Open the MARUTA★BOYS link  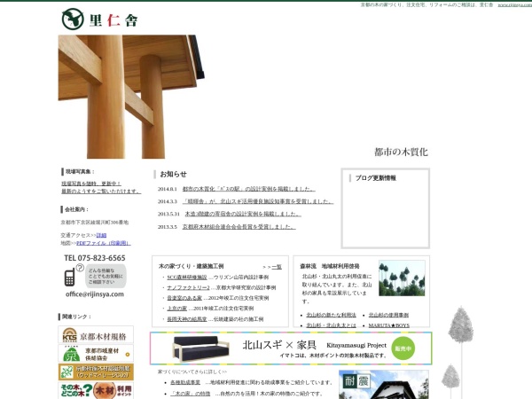point(389,325)
